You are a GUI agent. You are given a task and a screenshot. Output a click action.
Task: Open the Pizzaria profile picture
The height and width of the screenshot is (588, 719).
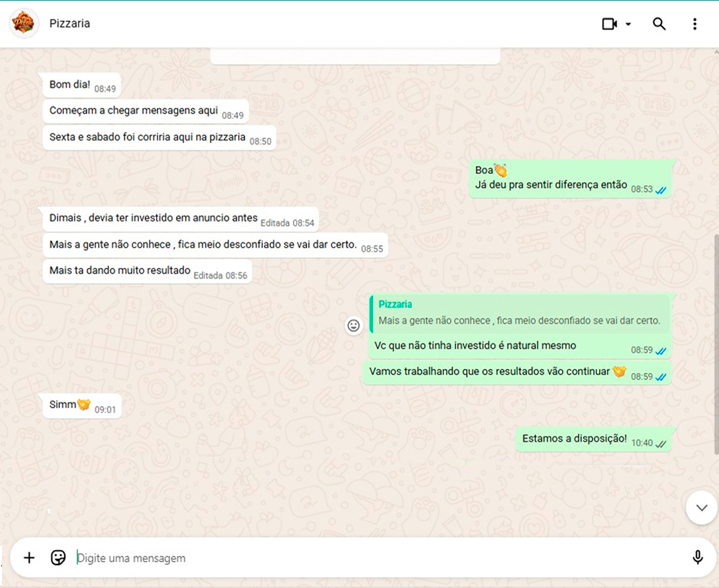24,24
